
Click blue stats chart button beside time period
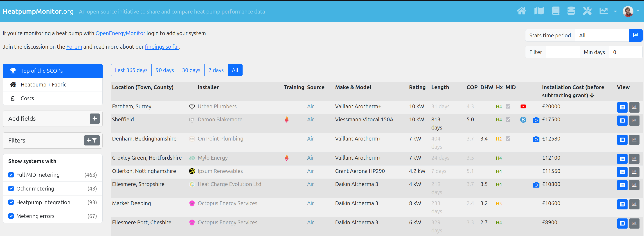pos(635,36)
